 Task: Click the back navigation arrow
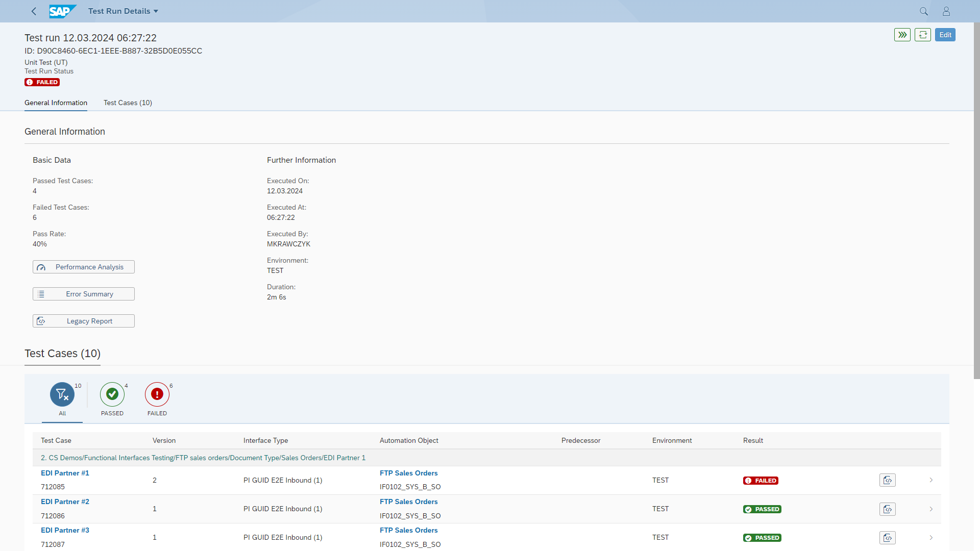point(34,11)
